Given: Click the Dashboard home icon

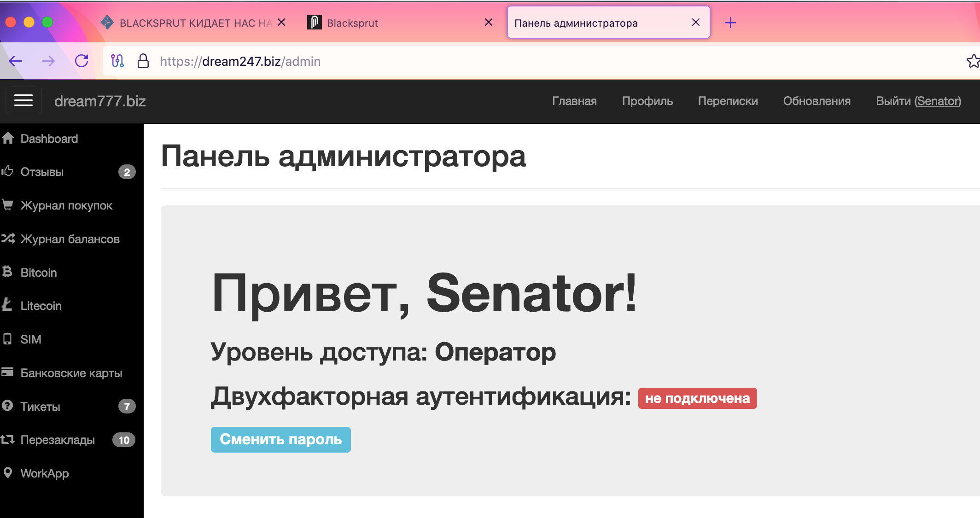Looking at the screenshot, I should coord(8,138).
